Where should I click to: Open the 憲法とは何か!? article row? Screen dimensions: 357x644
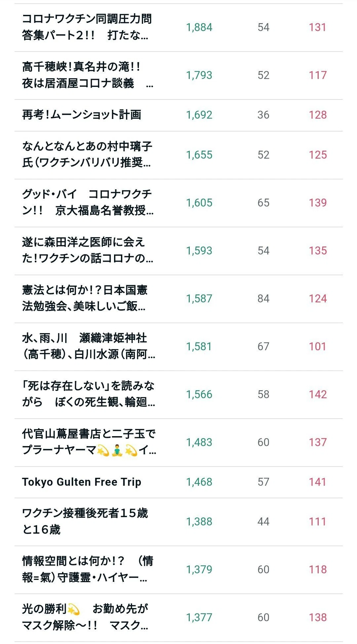[178, 299]
